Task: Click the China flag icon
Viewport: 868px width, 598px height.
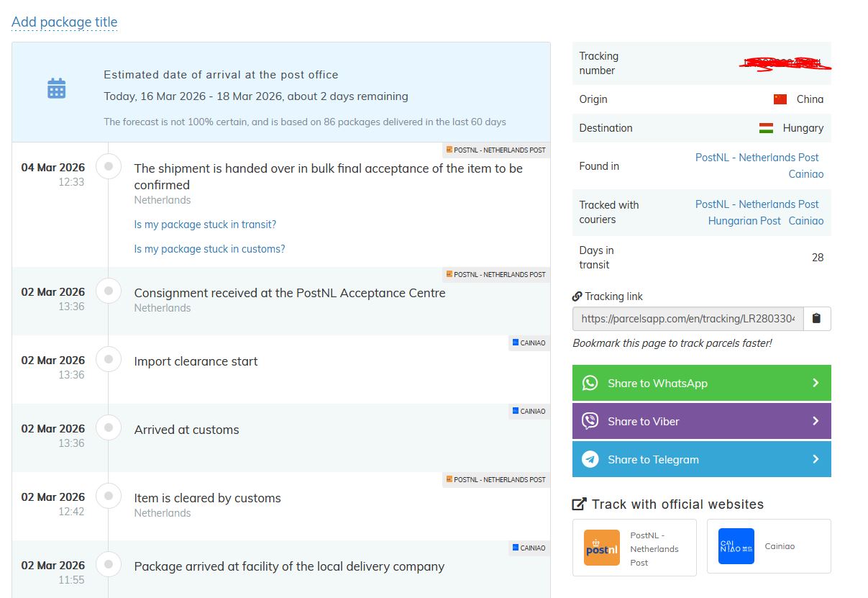Action: [780, 99]
